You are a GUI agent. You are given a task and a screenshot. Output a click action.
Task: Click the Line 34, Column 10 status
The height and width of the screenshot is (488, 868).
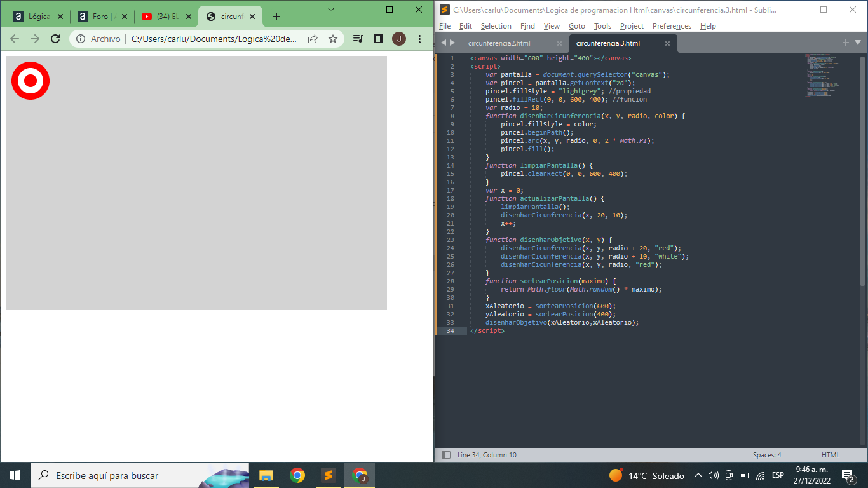[487, 455]
